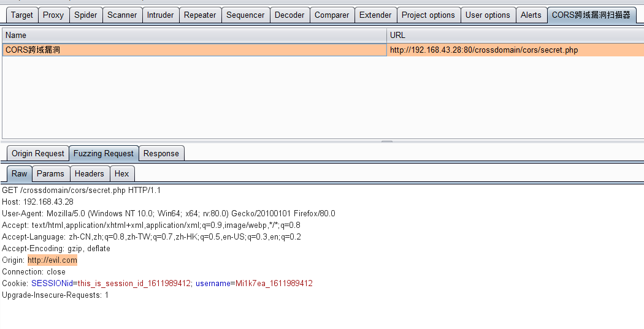Open the Extender tab
Image resolution: width=644 pixels, height=329 pixels.
click(375, 15)
